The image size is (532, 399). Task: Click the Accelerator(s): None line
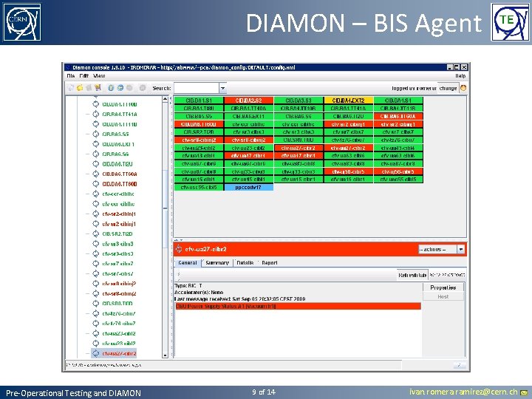[199, 292]
